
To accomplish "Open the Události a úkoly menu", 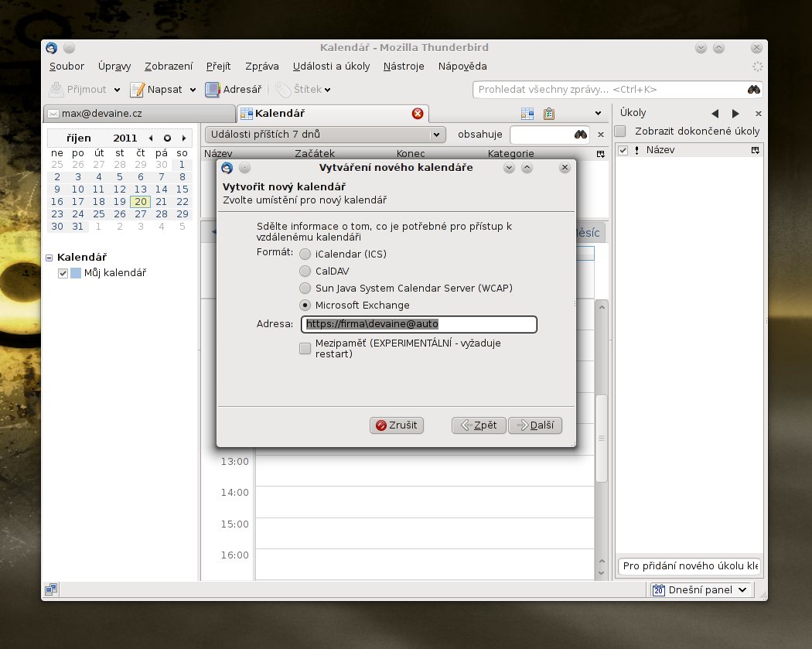I will [x=332, y=67].
